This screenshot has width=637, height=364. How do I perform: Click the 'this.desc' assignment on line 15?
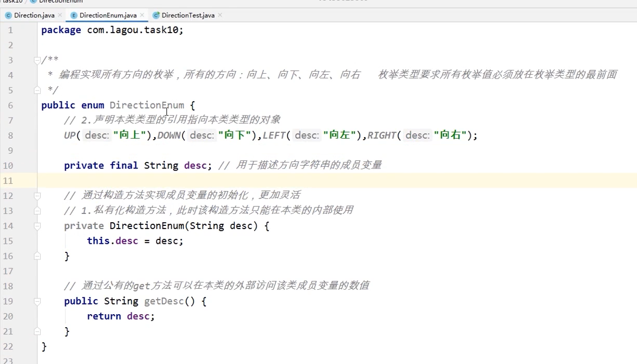pos(135,241)
